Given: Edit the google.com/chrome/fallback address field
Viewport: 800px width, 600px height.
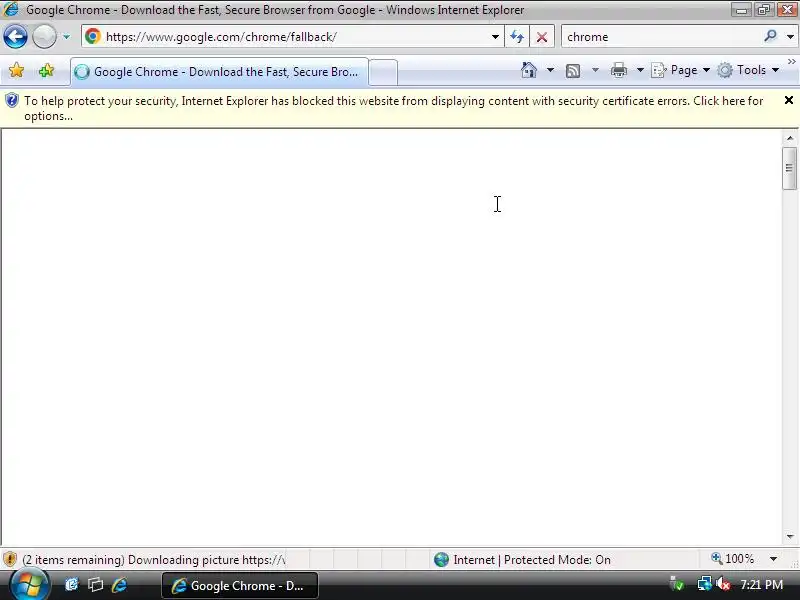Looking at the screenshot, I should click(x=293, y=37).
